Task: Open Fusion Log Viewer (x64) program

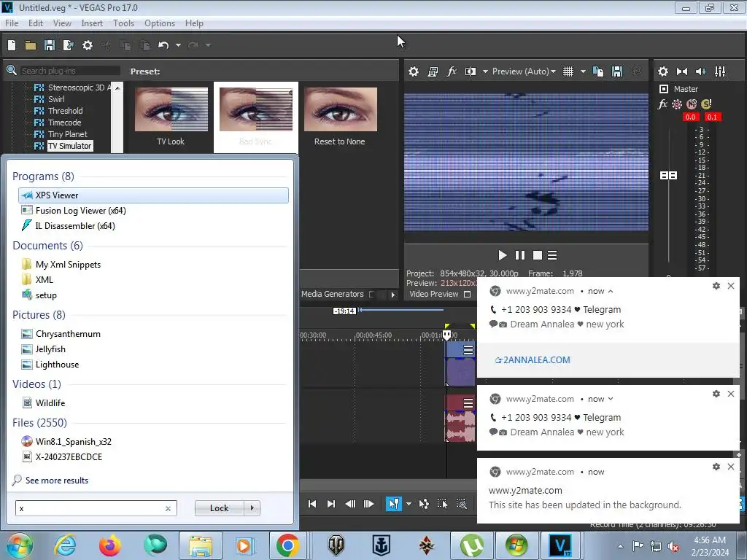Action: coord(80,211)
